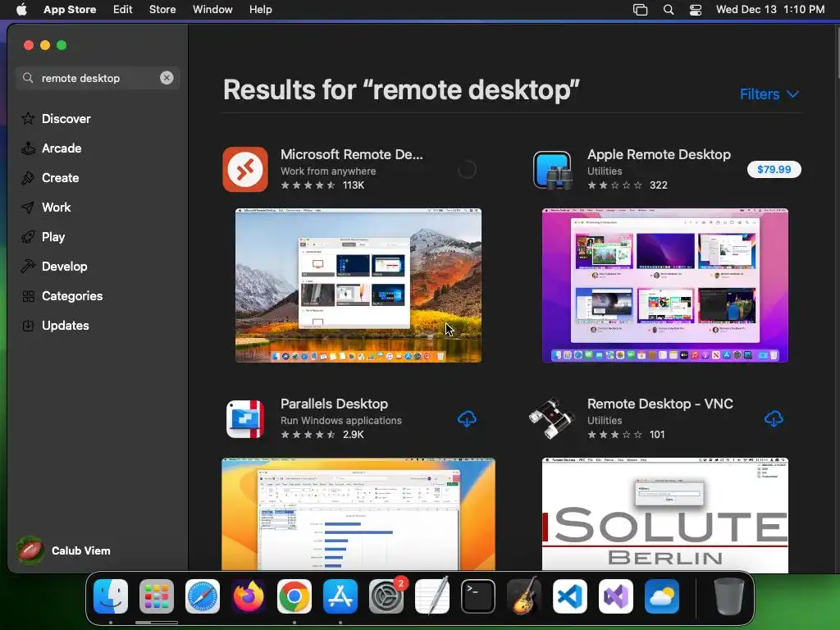Open the Store menu
840x630 pixels.
point(162,10)
